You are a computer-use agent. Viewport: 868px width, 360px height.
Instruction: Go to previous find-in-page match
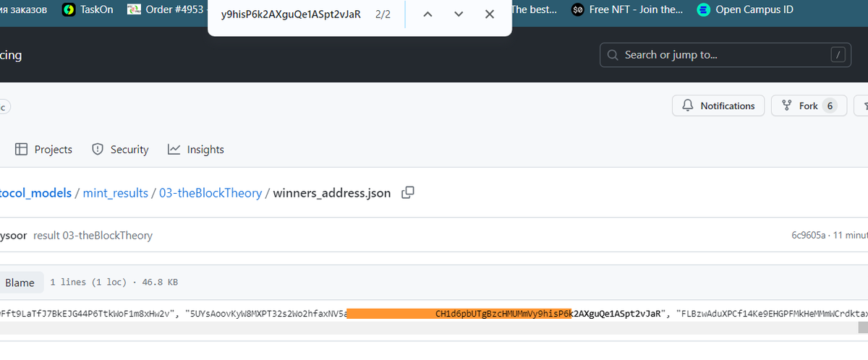click(427, 14)
